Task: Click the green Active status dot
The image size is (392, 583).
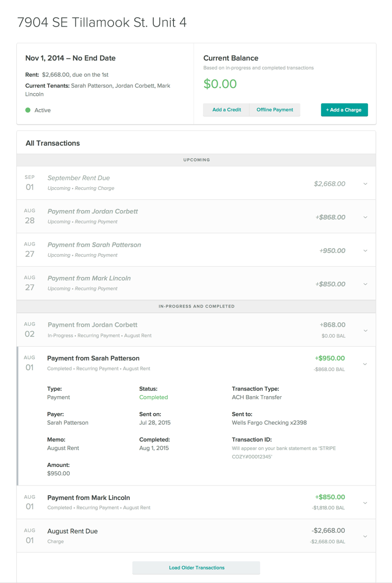Action: pyautogui.click(x=28, y=110)
